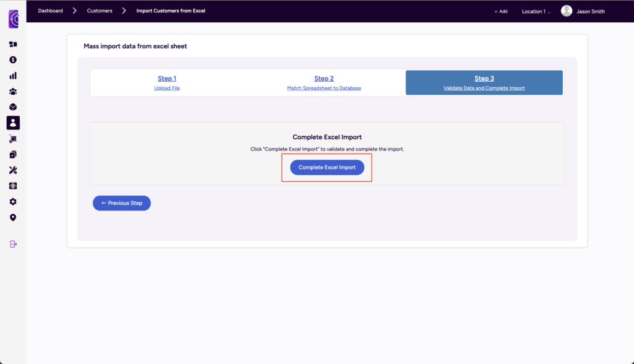Open the location pin icon in sidebar
The width and height of the screenshot is (634, 364).
tap(13, 217)
